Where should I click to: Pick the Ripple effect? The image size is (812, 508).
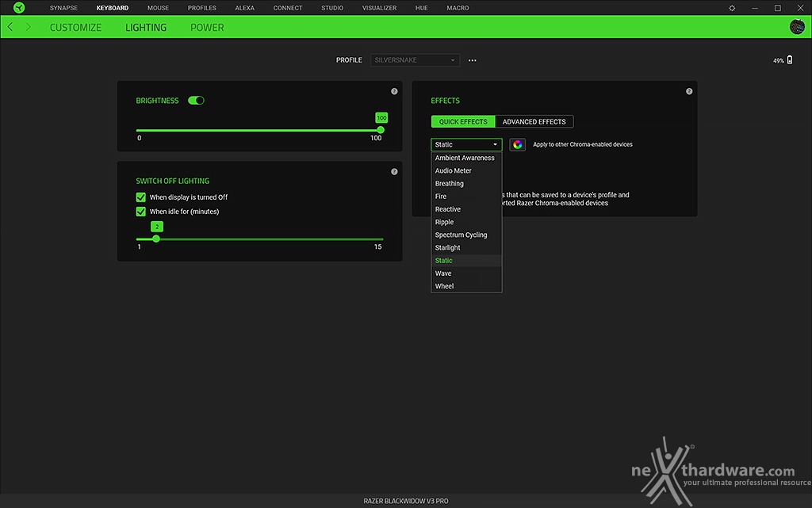coord(466,222)
